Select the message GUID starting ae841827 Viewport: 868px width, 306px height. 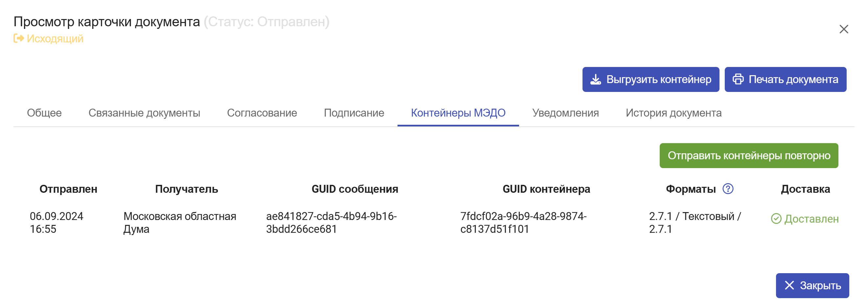[x=331, y=223]
